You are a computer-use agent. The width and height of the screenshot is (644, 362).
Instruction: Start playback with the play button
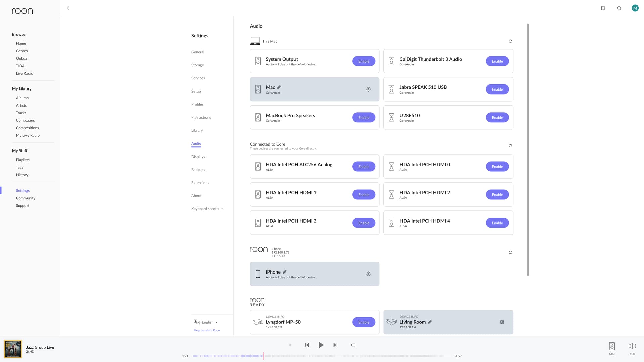tap(321, 345)
